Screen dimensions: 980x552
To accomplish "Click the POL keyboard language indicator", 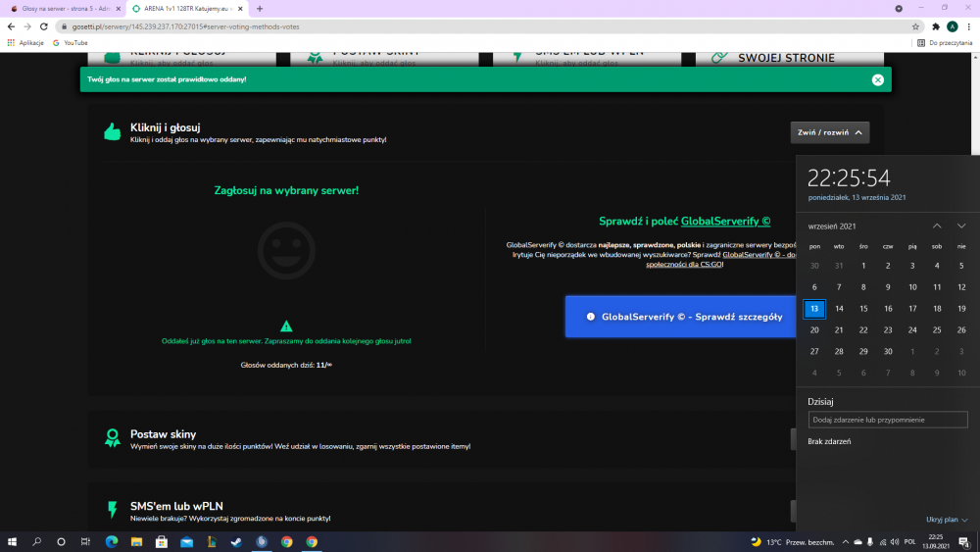I will tap(909, 542).
